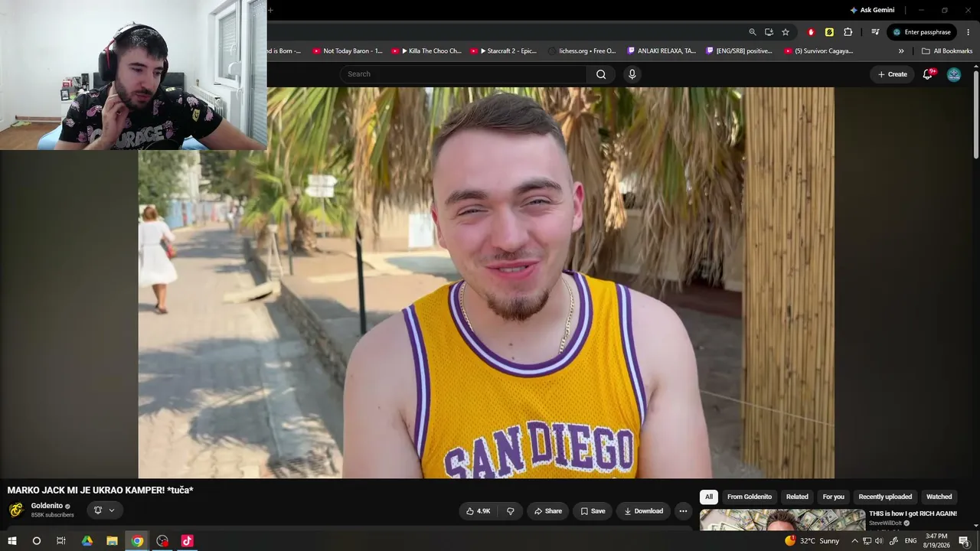Screen dimensions: 980x551
Task: Open the volume speaker icon
Action: (x=879, y=541)
